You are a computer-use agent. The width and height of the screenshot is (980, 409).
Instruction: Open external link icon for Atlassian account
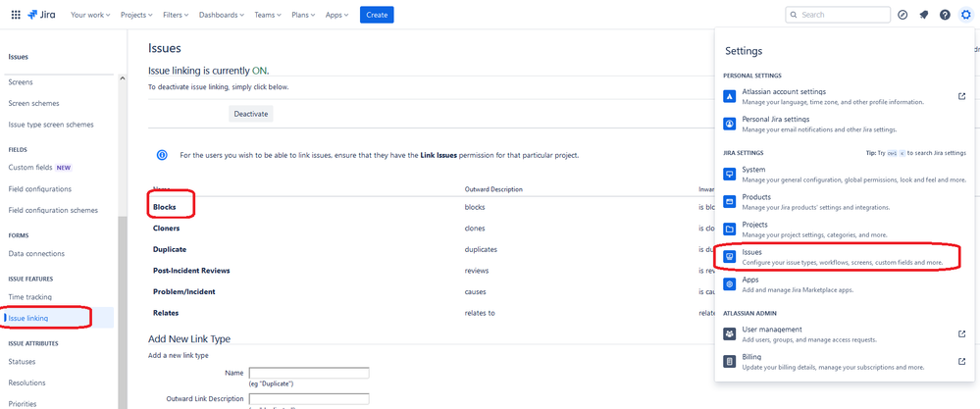pyautogui.click(x=962, y=96)
